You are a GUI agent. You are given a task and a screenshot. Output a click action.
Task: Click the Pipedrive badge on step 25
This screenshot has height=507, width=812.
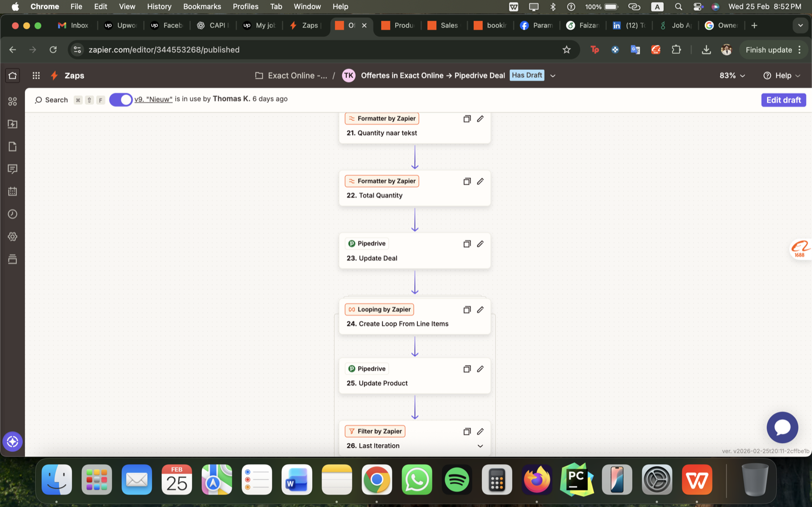pyautogui.click(x=367, y=368)
